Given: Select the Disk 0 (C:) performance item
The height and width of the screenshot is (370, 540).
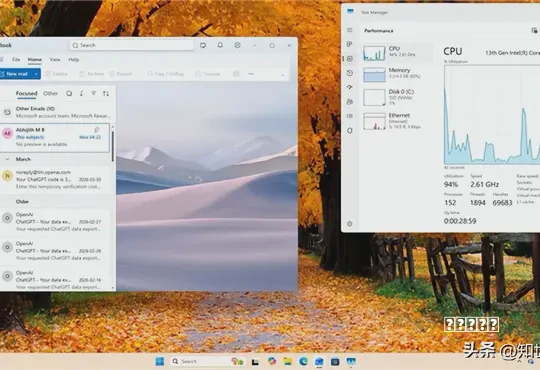Looking at the screenshot, I should [x=397, y=97].
